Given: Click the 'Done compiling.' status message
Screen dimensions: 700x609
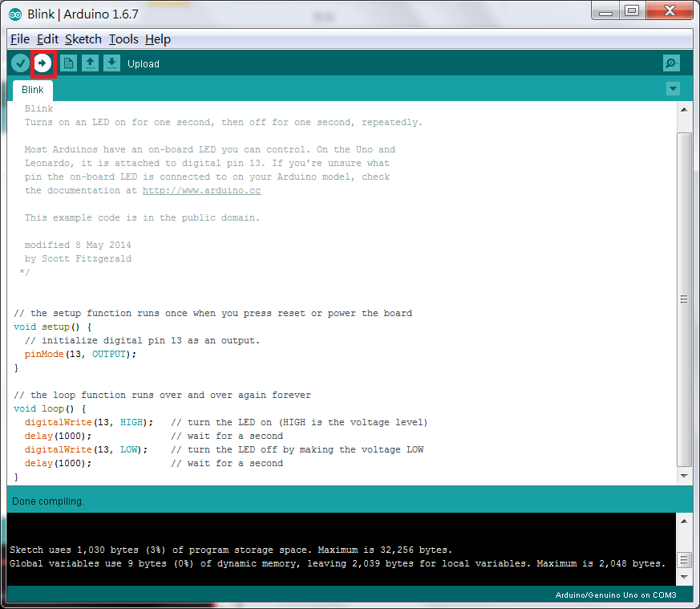Looking at the screenshot, I should pyautogui.click(x=48, y=501).
